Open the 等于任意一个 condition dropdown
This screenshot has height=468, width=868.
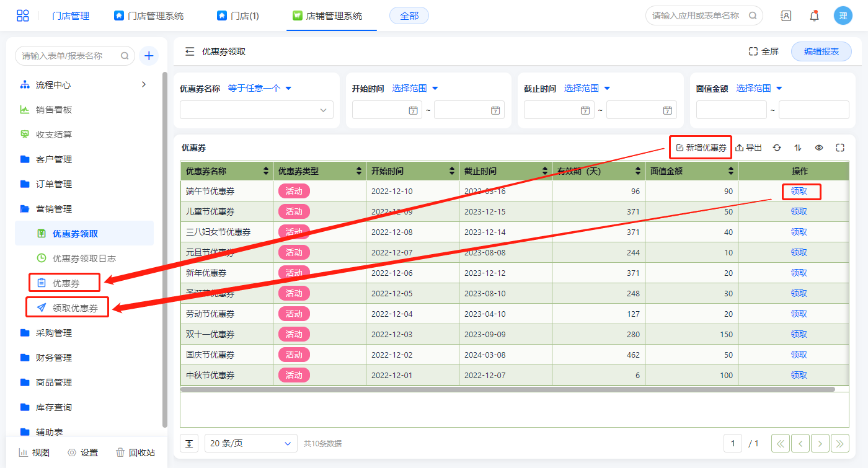tap(260, 88)
